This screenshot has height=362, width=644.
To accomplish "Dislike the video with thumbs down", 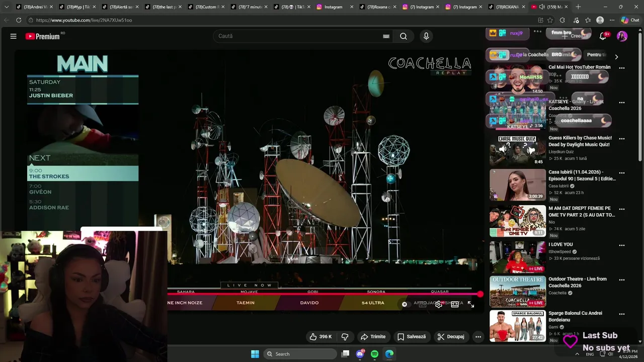I will [x=345, y=337].
